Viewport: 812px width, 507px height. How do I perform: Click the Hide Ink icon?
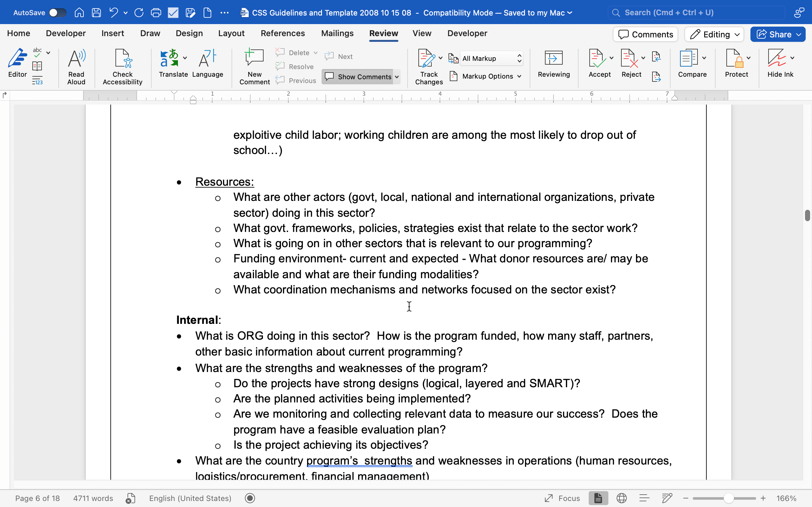pyautogui.click(x=776, y=59)
